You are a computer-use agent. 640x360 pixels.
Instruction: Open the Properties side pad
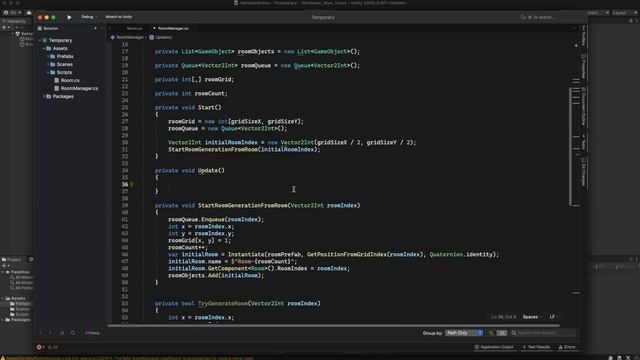pyautogui.click(x=584, y=66)
